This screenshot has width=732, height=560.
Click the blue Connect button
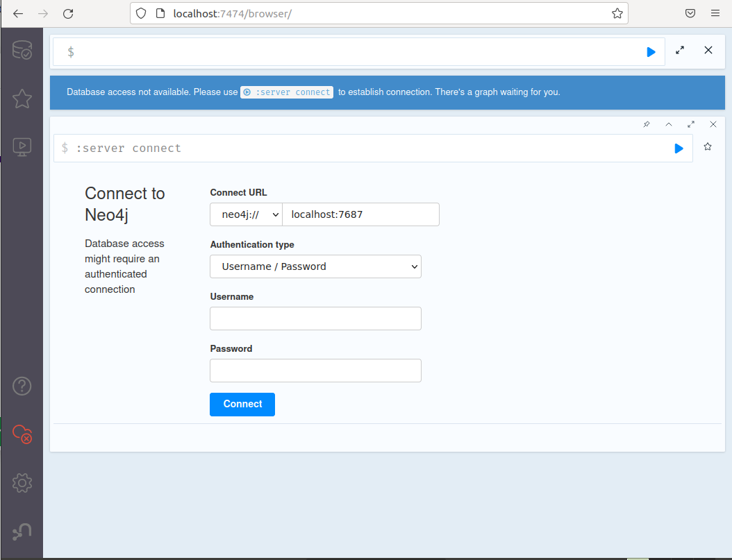pos(242,405)
